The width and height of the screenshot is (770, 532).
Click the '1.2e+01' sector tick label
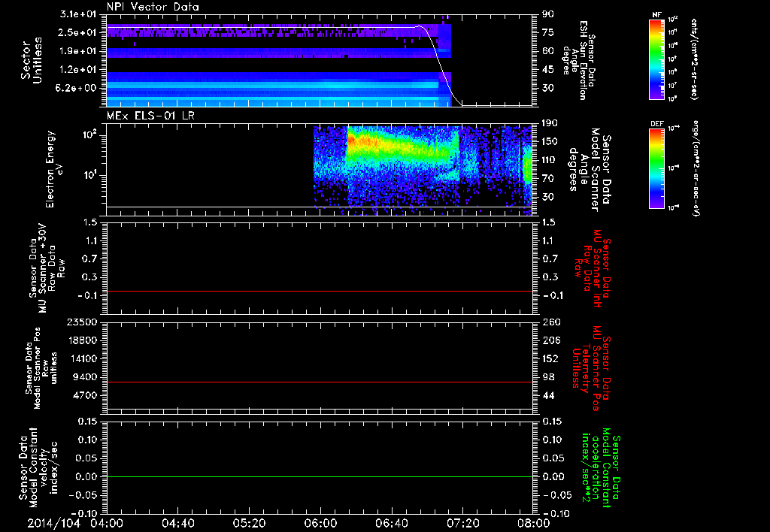78,70
